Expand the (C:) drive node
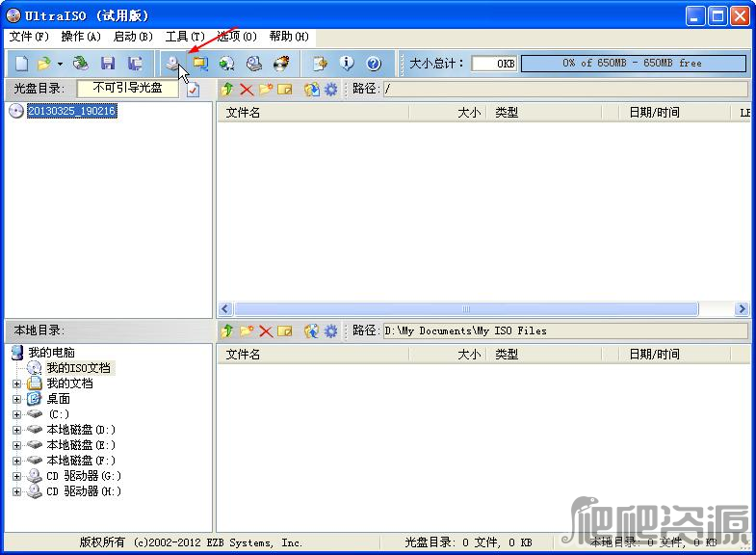 [17, 414]
